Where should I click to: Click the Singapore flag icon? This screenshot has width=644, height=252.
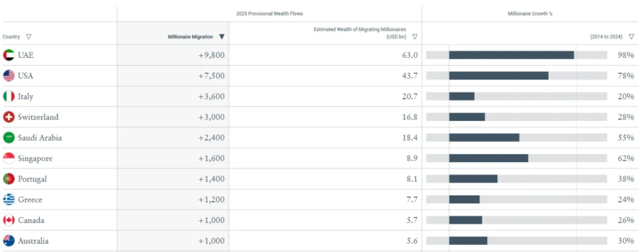(8, 159)
